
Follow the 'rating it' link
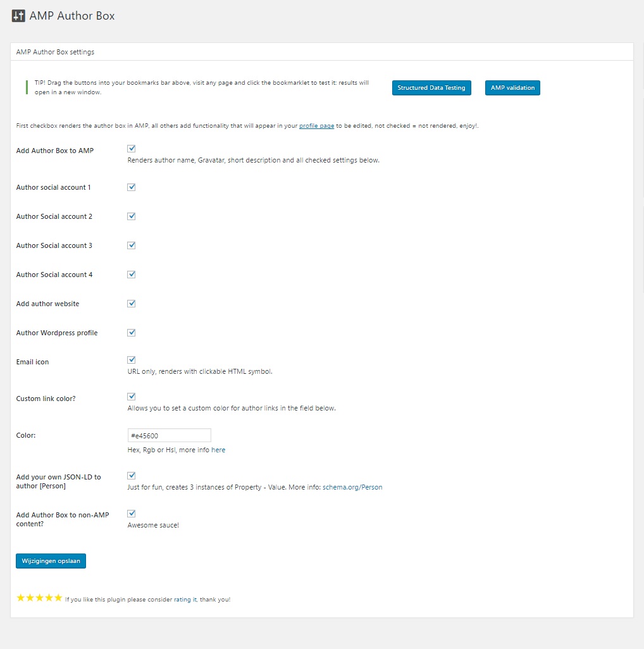185,599
